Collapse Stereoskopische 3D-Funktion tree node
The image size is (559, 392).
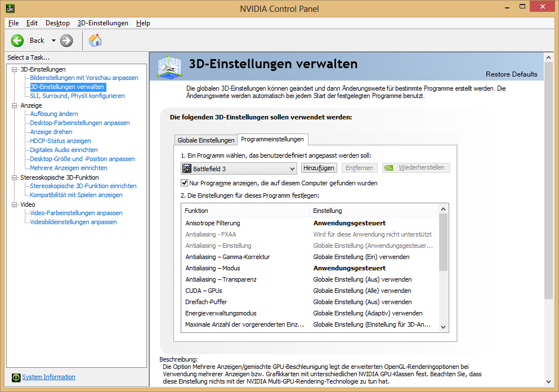coord(14,177)
